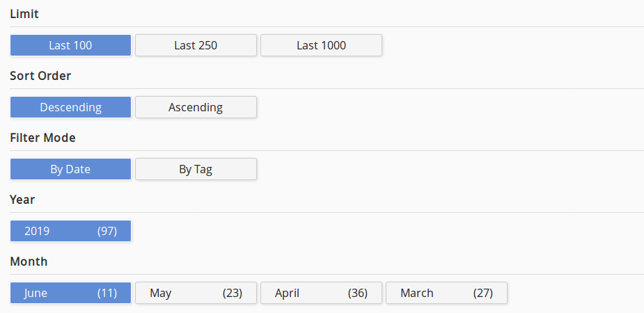Filter entries By Date
The height and width of the screenshot is (313, 644).
click(70, 169)
